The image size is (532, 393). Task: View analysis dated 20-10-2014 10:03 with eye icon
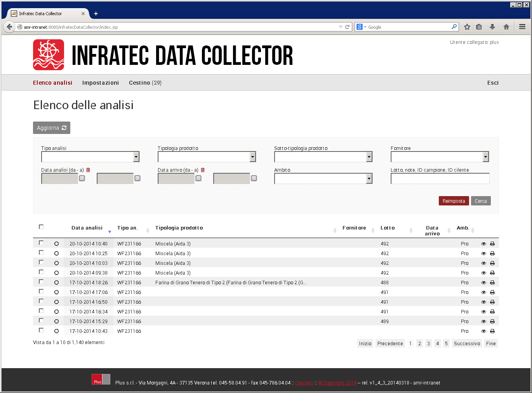[x=483, y=263]
